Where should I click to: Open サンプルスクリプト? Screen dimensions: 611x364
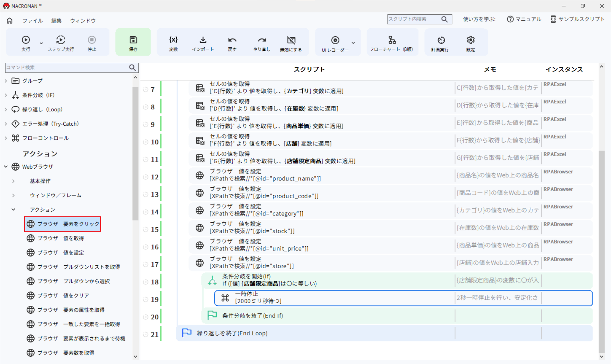coord(578,19)
